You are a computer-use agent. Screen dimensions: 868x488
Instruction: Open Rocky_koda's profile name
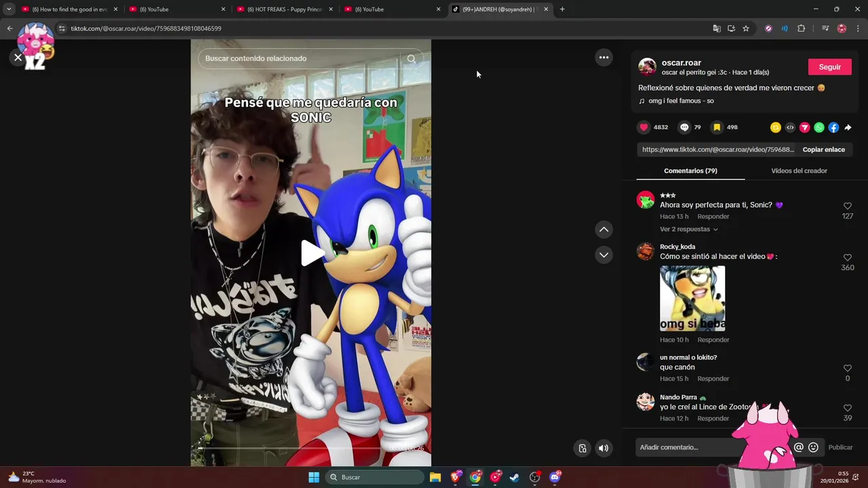tap(677, 247)
